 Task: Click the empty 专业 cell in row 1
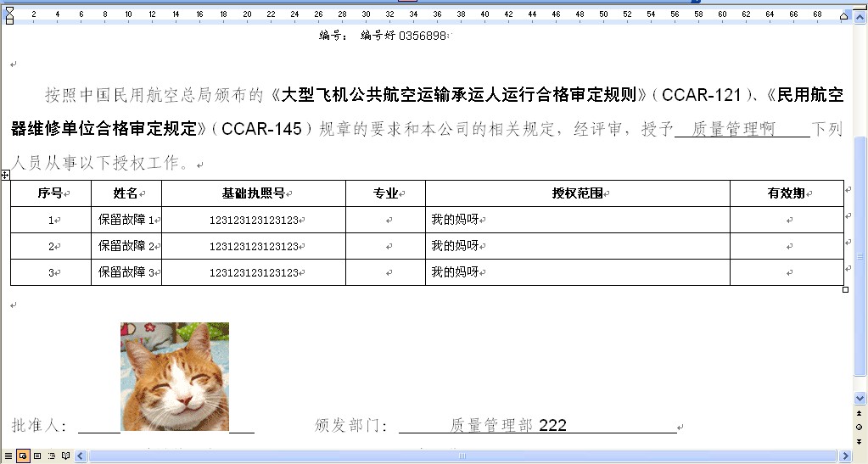[386, 220]
